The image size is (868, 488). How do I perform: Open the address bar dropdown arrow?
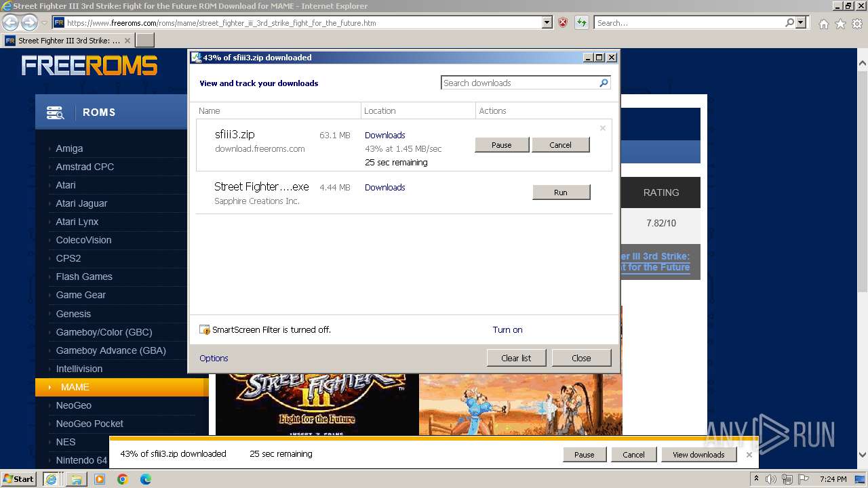[x=547, y=23]
